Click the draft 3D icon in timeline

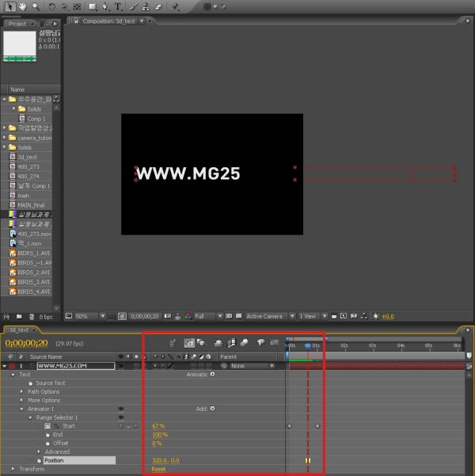[200, 343]
